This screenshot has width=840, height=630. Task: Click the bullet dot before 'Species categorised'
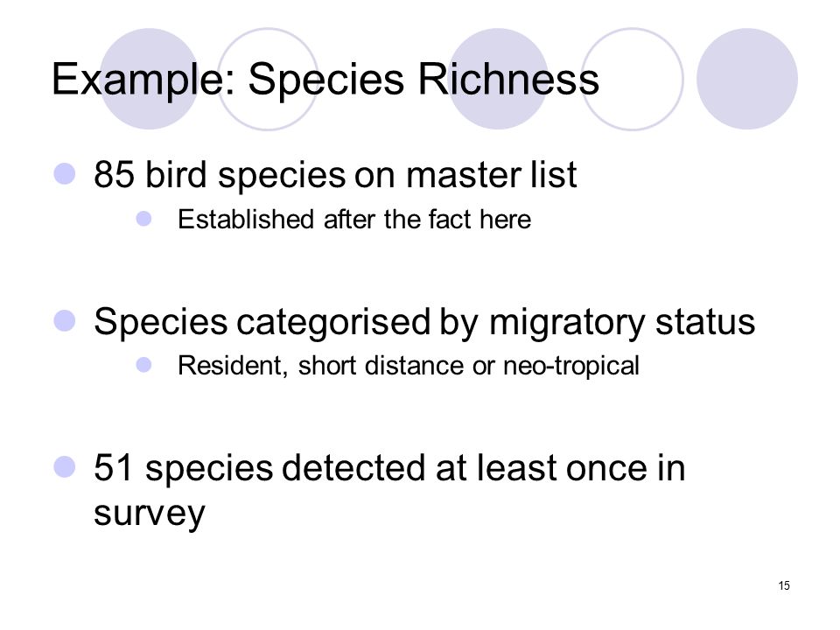pyautogui.click(x=65, y=320)
